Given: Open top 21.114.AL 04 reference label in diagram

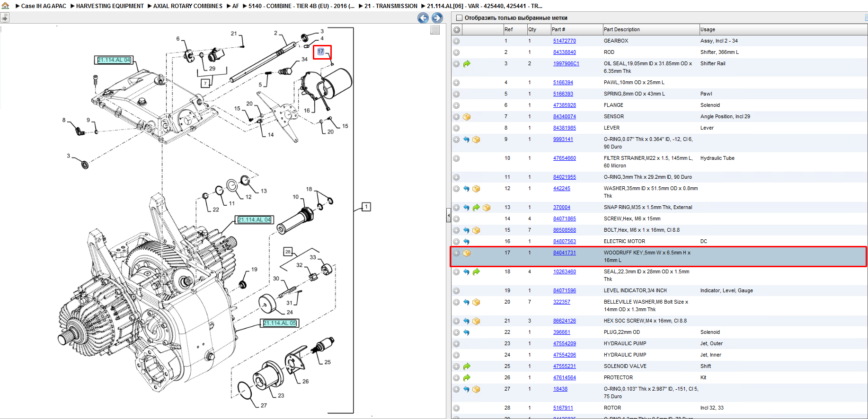Looking at the screenshot, I should (x=114, y=60).
